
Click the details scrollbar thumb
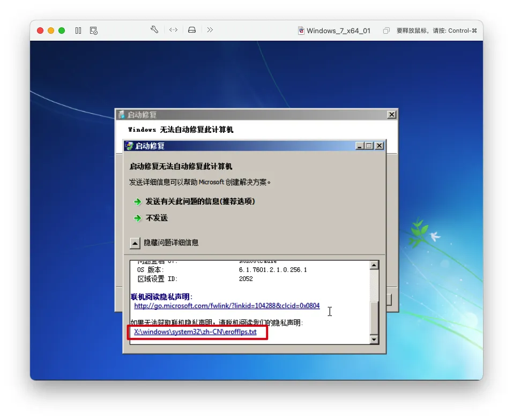[x=374, y=317]
